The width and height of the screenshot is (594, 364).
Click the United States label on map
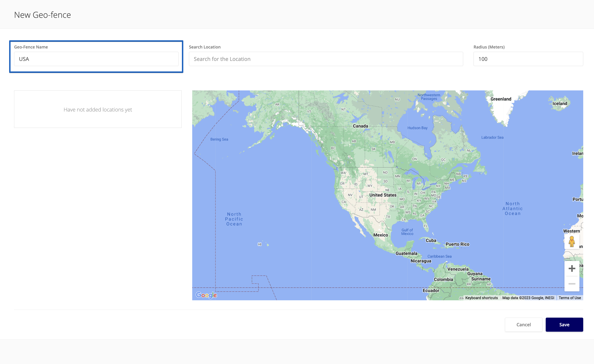click(383, 195)
